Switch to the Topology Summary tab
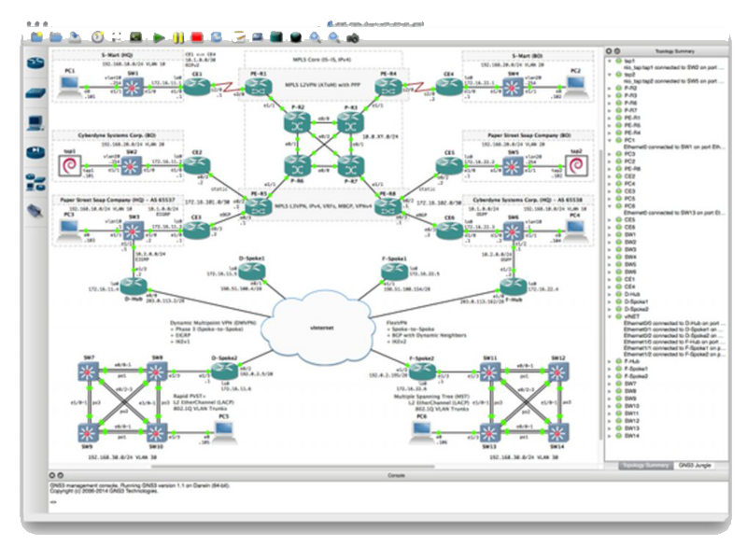This screenshot has height=560, width=747. coord(645,464)
